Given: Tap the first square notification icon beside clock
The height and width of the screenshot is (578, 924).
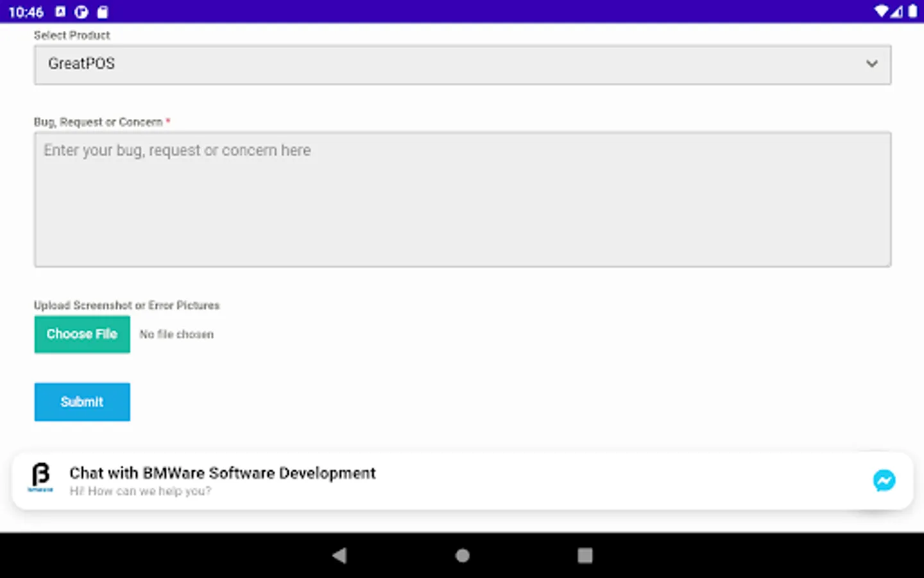Looking at the screenshot, I should tap(60, 12).
